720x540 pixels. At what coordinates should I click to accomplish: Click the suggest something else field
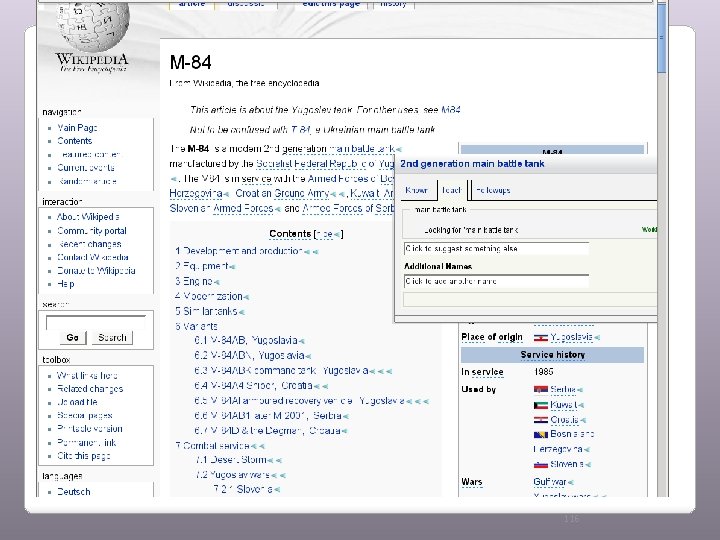click(496, 248)
